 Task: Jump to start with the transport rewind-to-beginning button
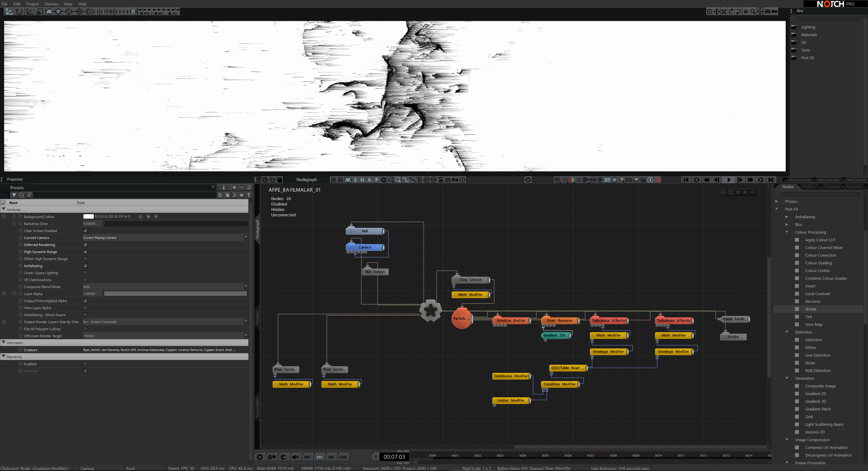[x=686, y=180]
